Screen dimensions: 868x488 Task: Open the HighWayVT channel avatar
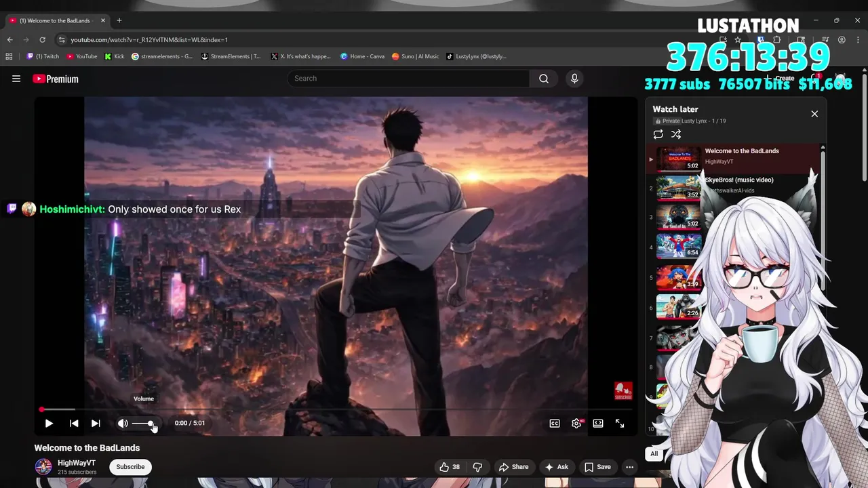coord(43,467)
